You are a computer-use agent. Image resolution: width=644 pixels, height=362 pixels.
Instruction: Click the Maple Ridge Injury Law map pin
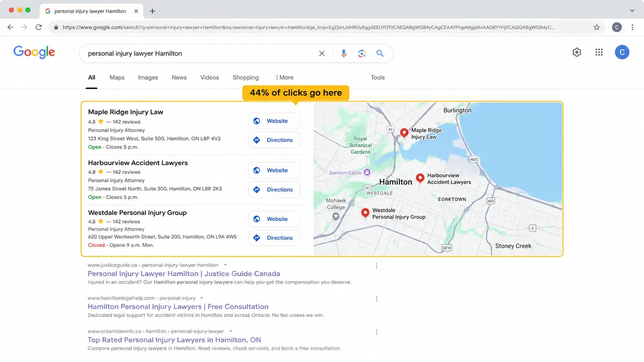[404, 133]
